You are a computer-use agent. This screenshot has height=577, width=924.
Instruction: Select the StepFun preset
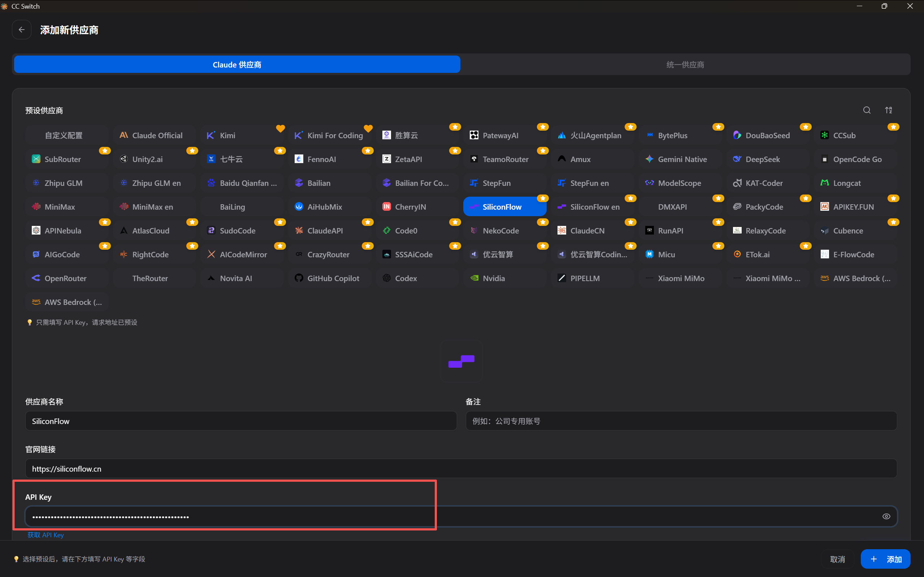point(505,183)
